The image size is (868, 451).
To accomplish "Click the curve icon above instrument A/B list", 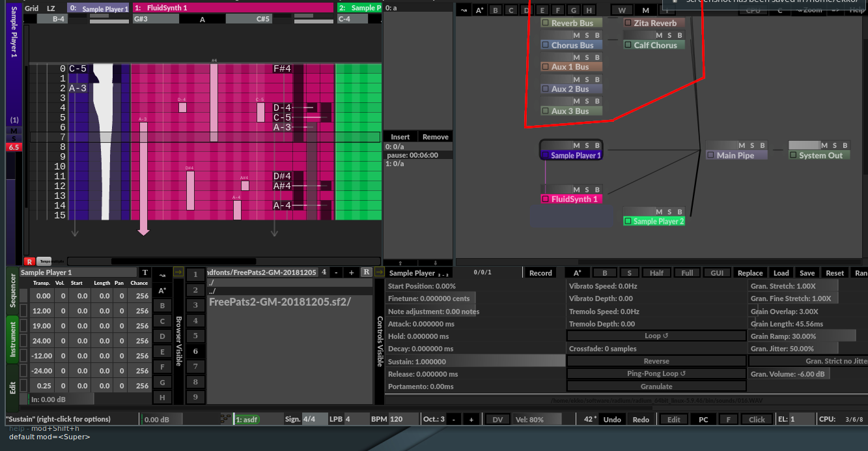I will point(162,274).
